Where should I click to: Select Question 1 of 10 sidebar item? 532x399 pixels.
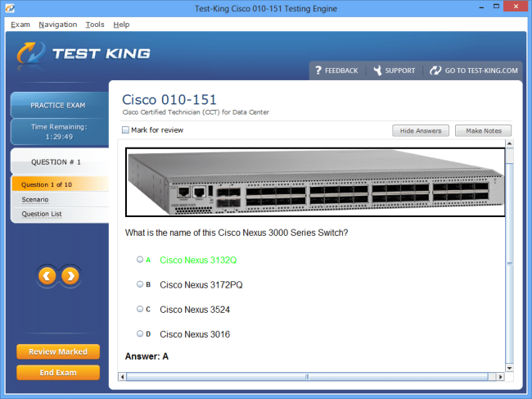pos(60,184)
